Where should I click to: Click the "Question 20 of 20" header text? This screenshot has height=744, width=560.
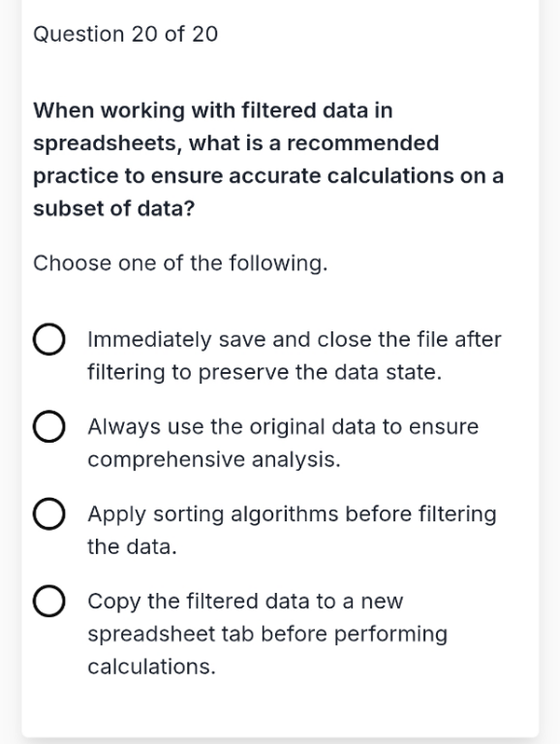point(126,34)
